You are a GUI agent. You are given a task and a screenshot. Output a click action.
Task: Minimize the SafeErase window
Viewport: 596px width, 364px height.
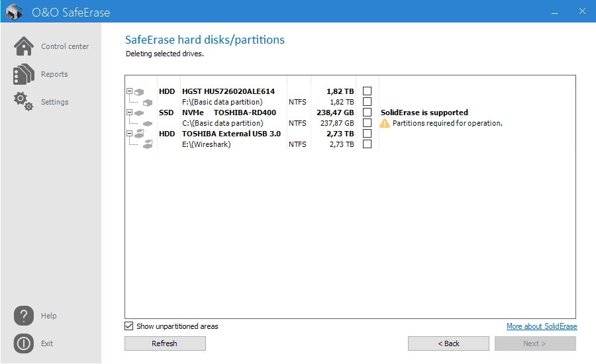[554, 12]
